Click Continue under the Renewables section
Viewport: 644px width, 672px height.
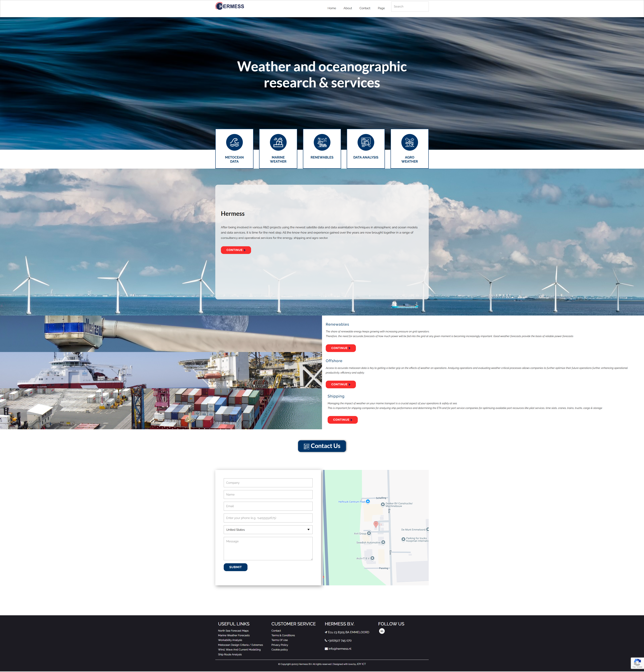point(340,348)
